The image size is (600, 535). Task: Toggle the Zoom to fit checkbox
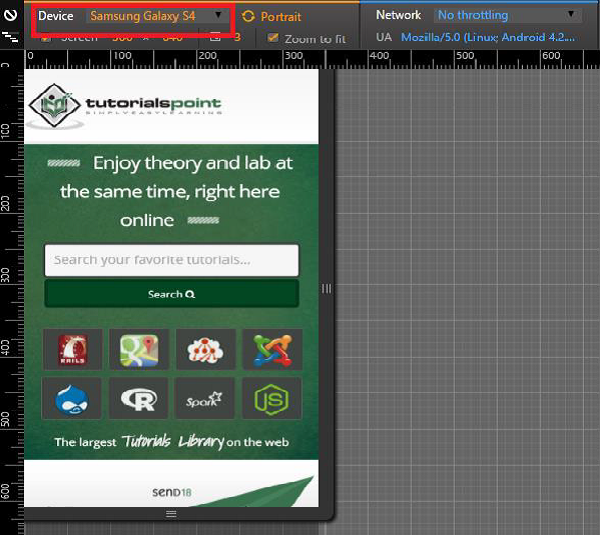pyautogui.click(x=273, y=38)
